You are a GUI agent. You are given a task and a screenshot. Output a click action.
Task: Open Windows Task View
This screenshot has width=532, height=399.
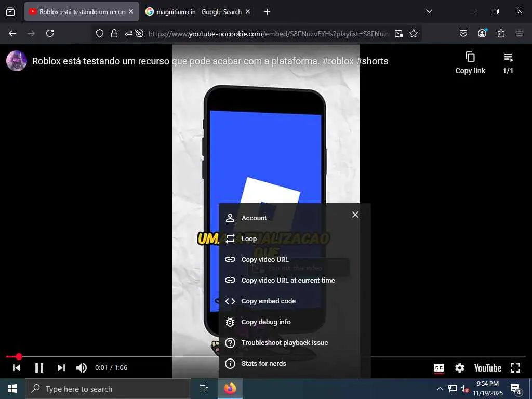tap(204, 389)
